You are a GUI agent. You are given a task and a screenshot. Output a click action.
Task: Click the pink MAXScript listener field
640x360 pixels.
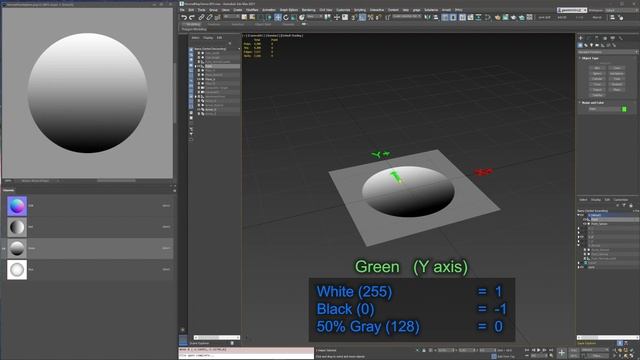(246, 350)
